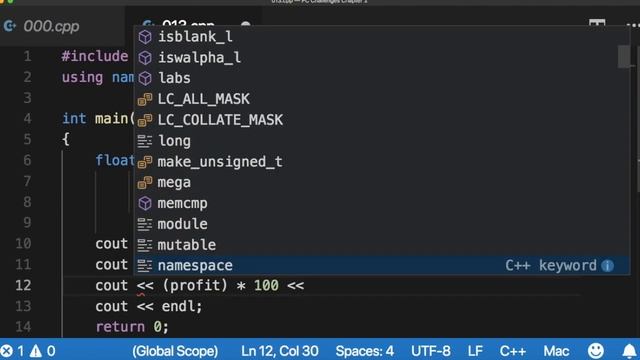Click the errors count icon in status bar
The height and width of the screenshot is (360, 640).
point(13,351)
